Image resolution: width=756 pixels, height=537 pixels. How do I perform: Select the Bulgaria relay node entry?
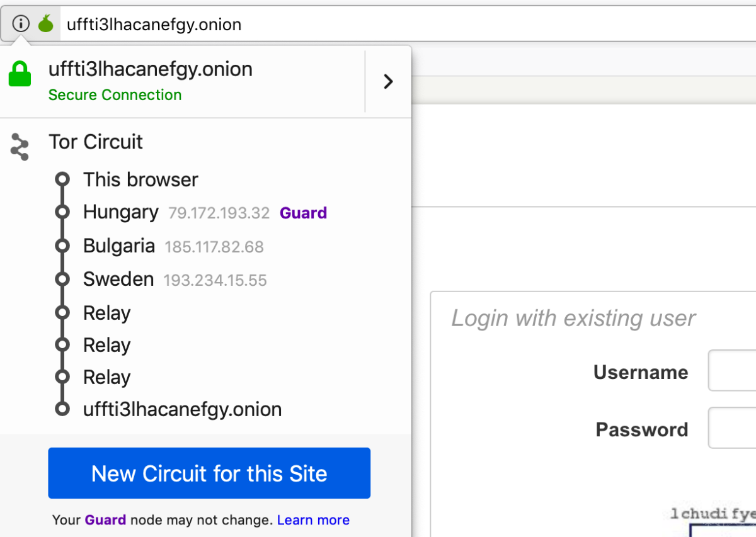click(x=119, y=246)
